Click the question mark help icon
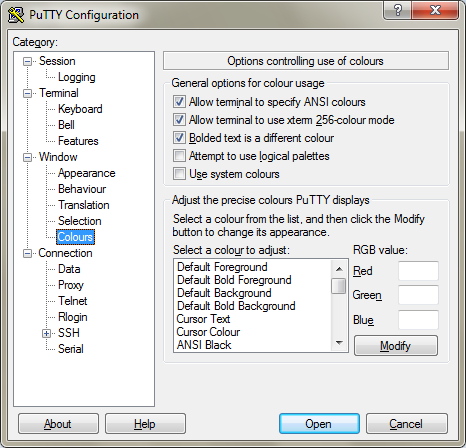The width and height of the screenshot is (466, 448). point(397,10)
